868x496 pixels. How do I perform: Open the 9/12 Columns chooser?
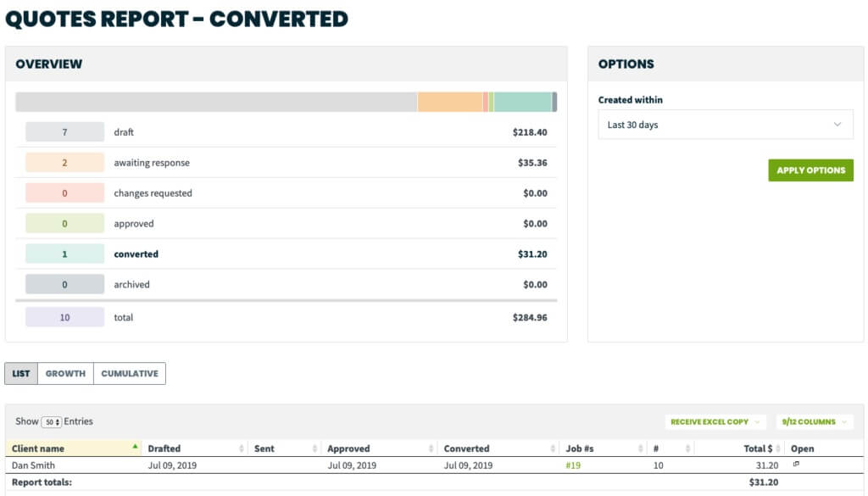pos(815,422)
